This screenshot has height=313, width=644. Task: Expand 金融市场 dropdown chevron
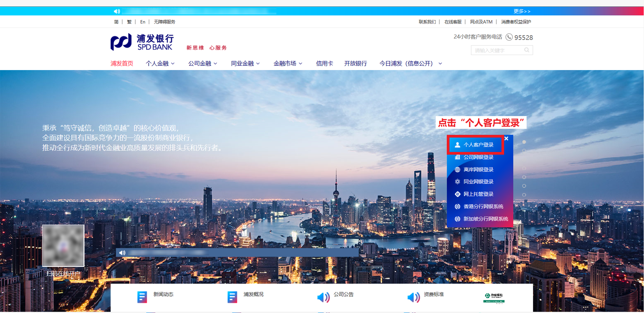[301, 63]
